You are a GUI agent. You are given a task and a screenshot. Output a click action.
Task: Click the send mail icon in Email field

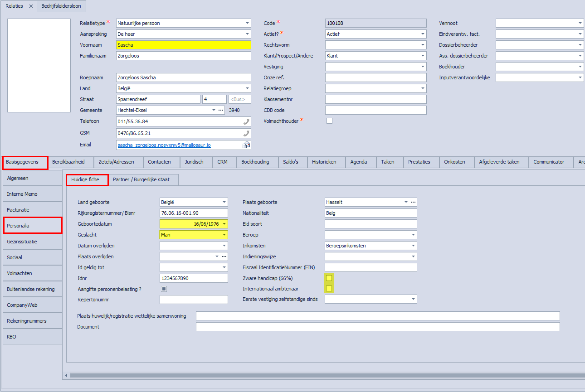pyautogui.click(x=246, y=145)
